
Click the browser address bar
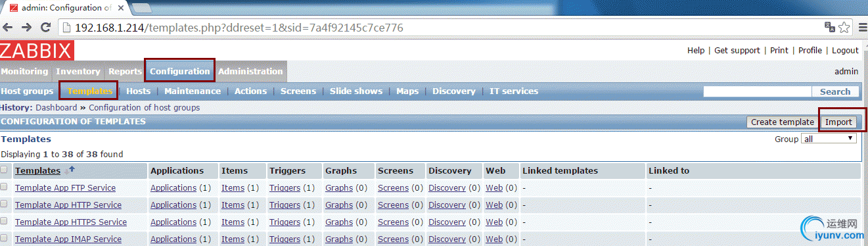click(x=440, y=28)
